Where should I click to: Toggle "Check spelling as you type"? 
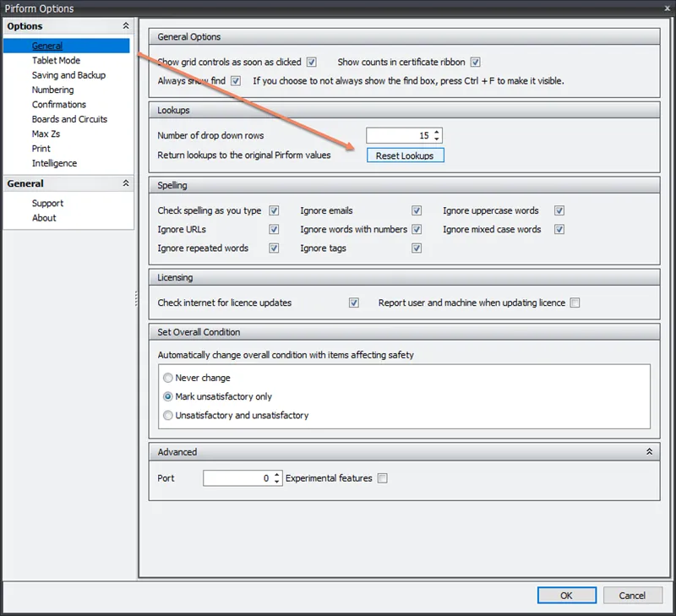click(x=274, y=210)
